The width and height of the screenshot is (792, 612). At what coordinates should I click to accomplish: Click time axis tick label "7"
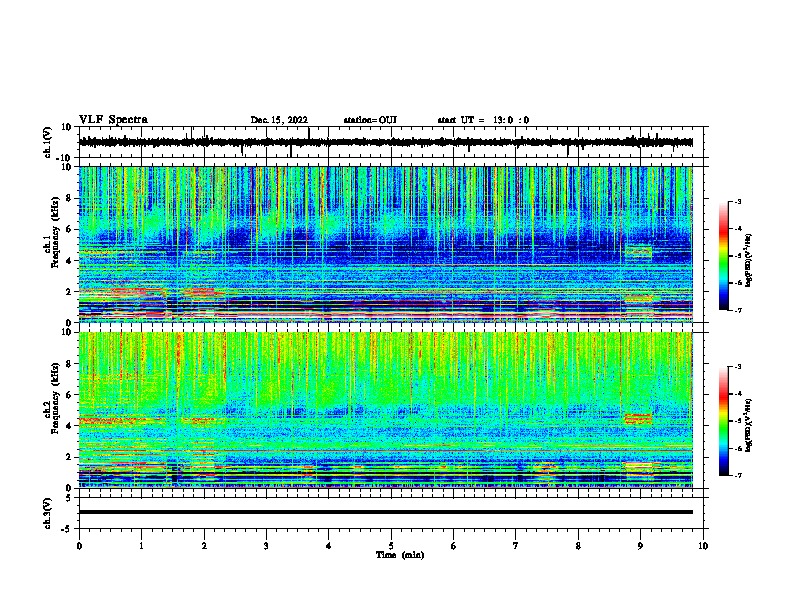tap(516, 546)
